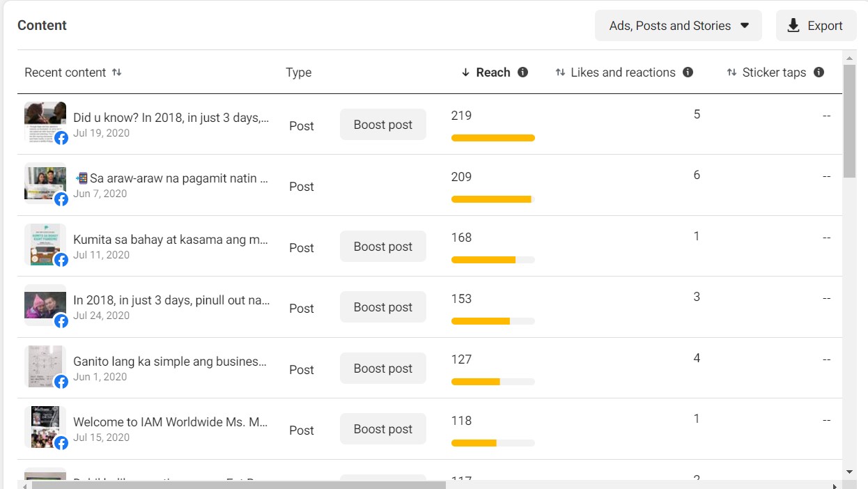Image resolution: width=868 pixels, height=489 pixels.
Task: Open the Ads, Posts and Stories dropdown
Action: click(679, 26)
